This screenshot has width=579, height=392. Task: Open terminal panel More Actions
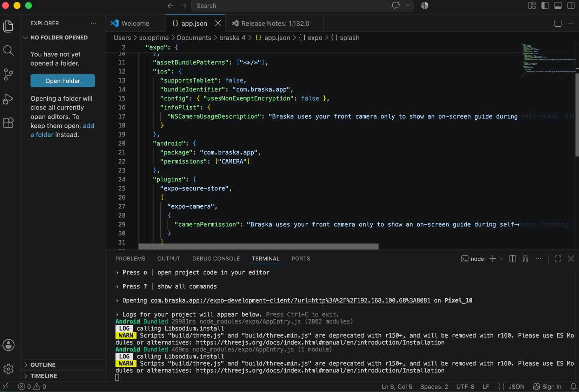tap(538, 259)
